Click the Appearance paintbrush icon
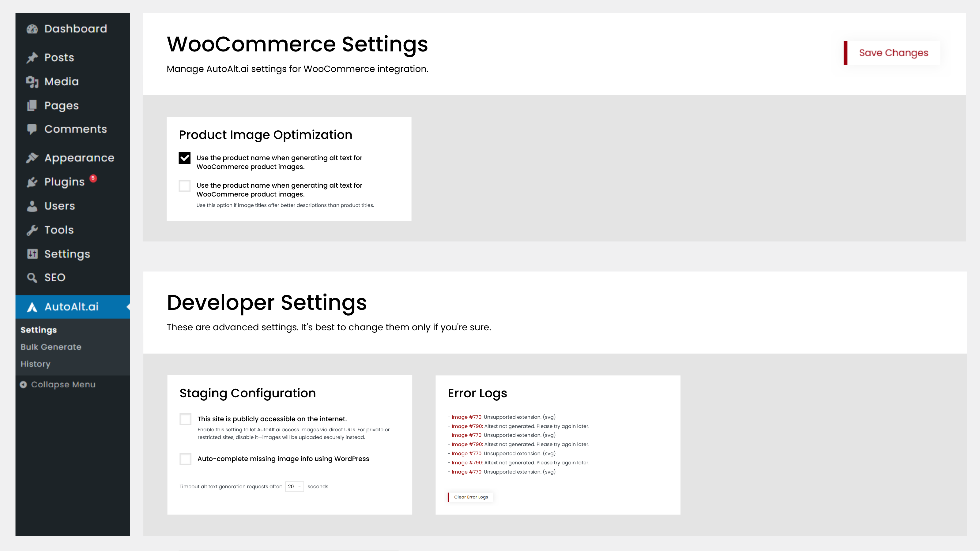This screenshot has width=980, height=551. tap(32, 158)
